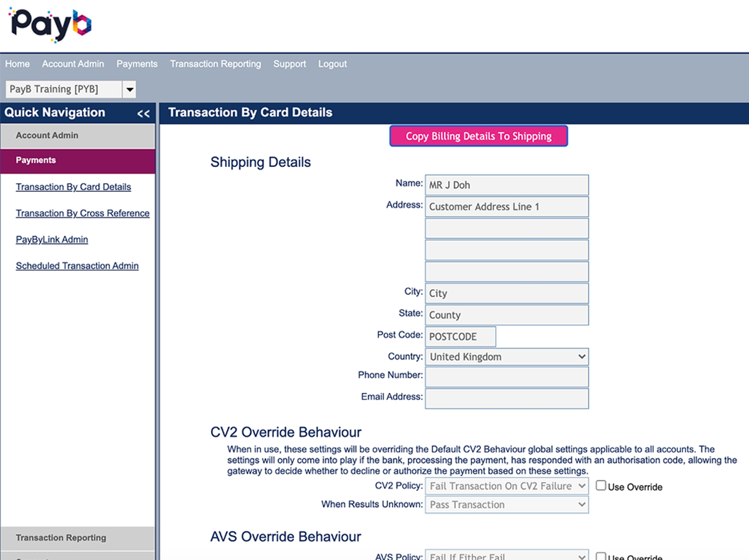749x560 pixels.
Task: Expand the Transaction Reporting sidebar section
Action: [78, 538]
